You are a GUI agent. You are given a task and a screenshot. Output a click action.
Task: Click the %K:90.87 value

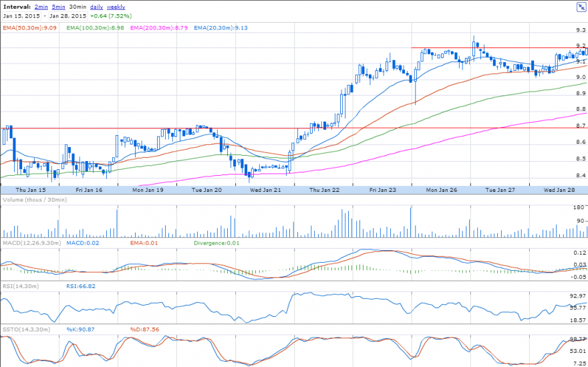(81, 330)
